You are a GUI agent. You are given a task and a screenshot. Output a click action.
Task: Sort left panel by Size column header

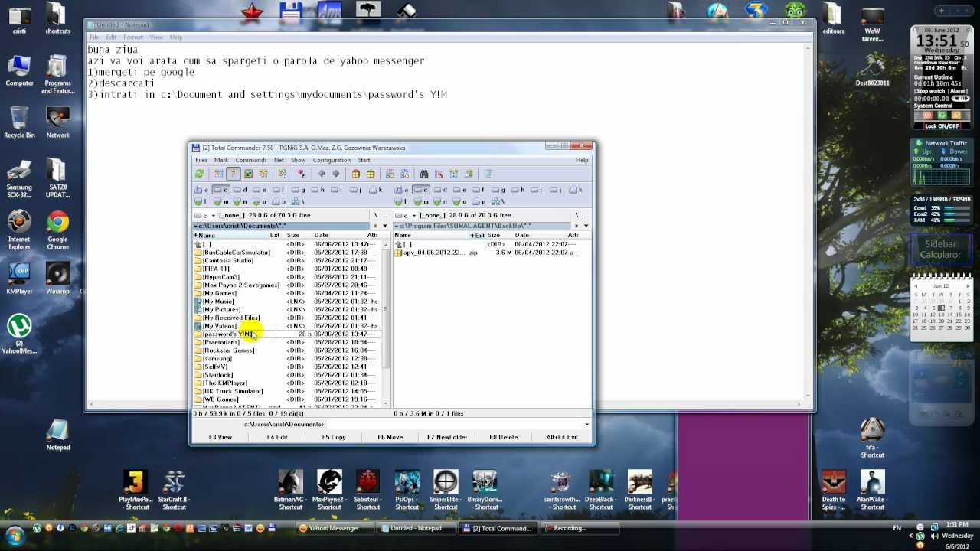tap(293, 236)
